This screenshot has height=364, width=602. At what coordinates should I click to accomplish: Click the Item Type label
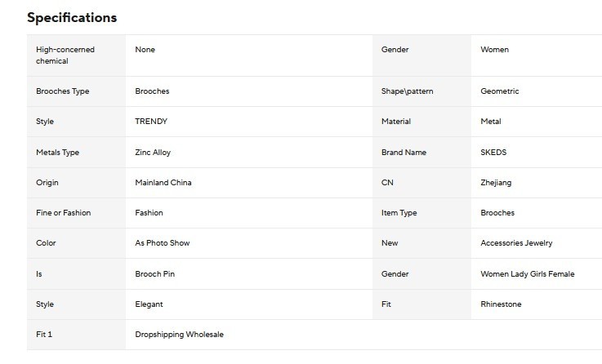click(399, 213)
